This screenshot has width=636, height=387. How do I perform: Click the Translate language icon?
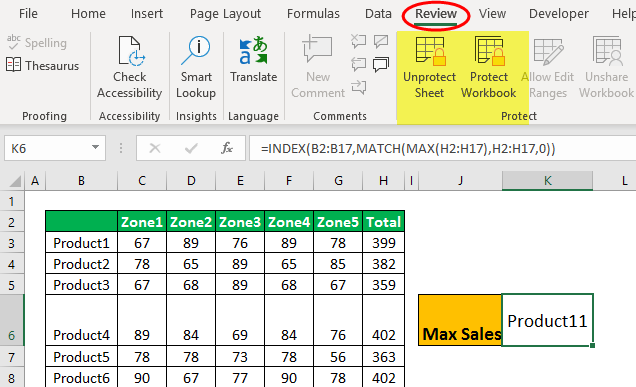point(254,59)
